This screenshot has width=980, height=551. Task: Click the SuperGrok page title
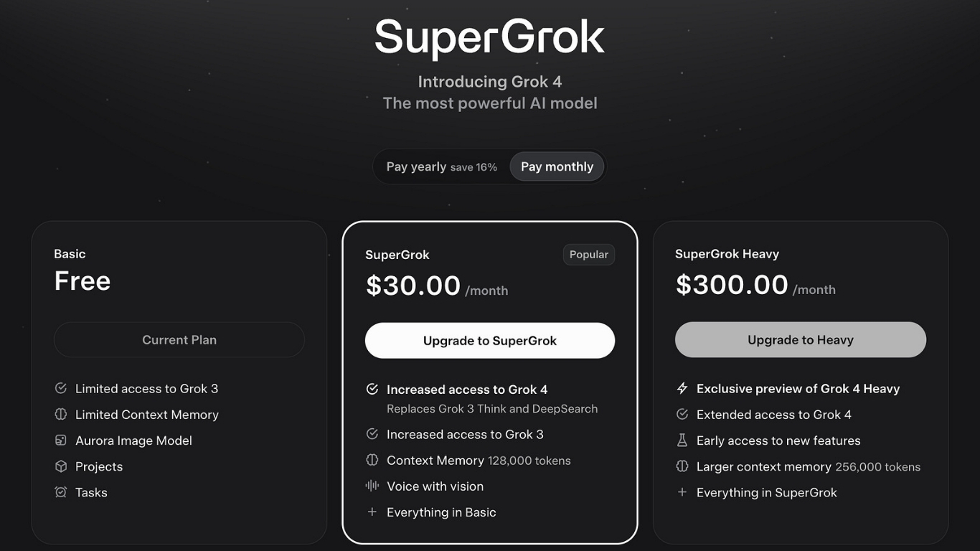[x=489, y=37]
